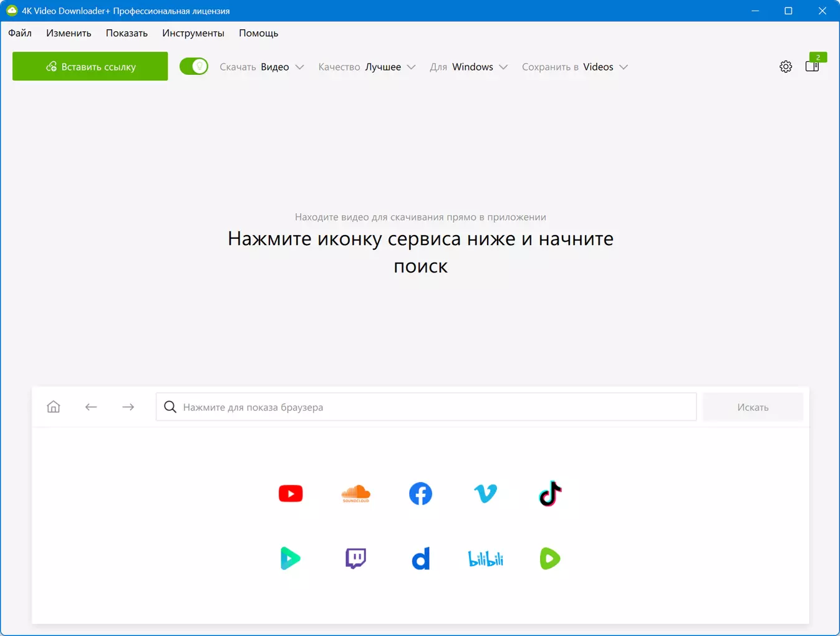Open the panel icon with badge 2
Screen dimensions: 840x636
[813, 66]
